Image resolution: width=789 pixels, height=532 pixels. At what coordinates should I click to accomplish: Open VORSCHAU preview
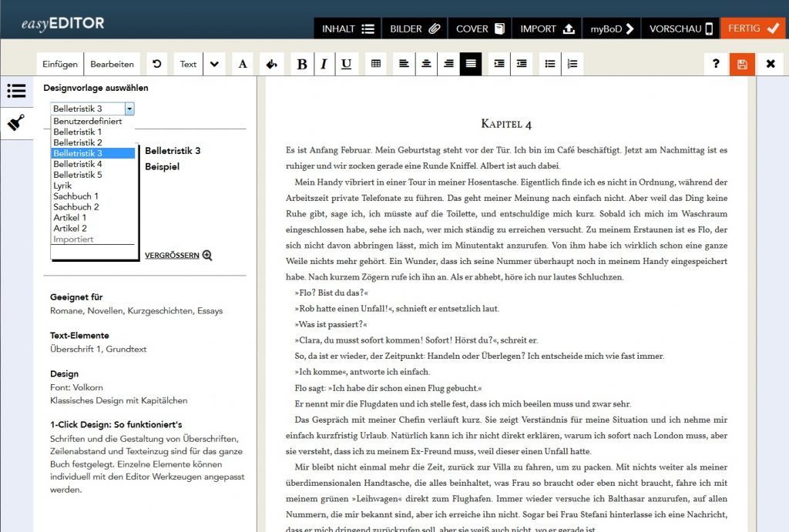[680, 28]
